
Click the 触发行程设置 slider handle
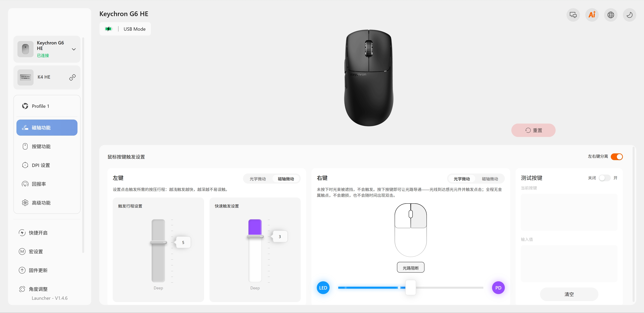(158, 242)
